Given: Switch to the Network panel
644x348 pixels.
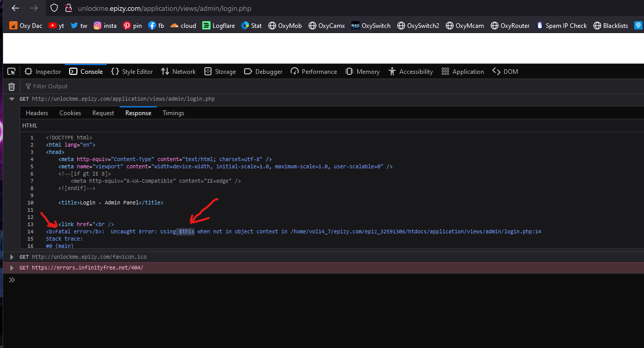Looking at the screenshot, I should coord(178,71).
